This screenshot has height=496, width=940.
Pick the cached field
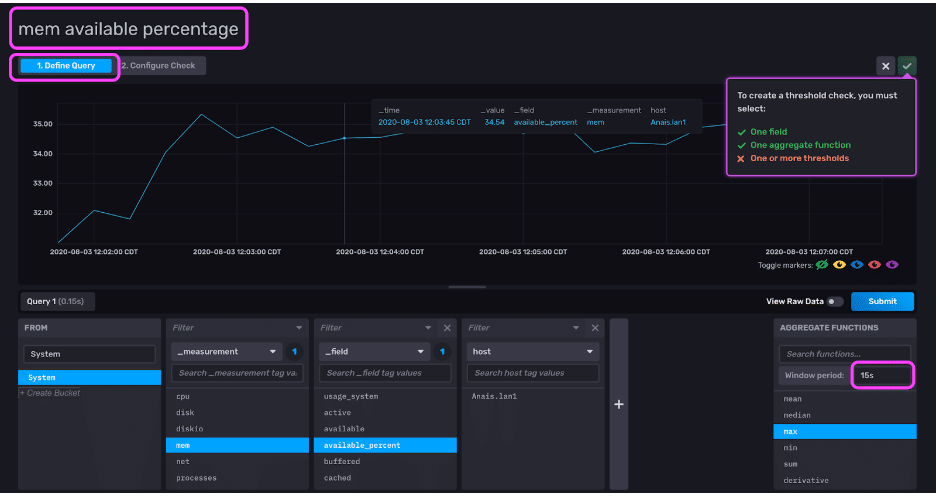(x=385, y=478)
